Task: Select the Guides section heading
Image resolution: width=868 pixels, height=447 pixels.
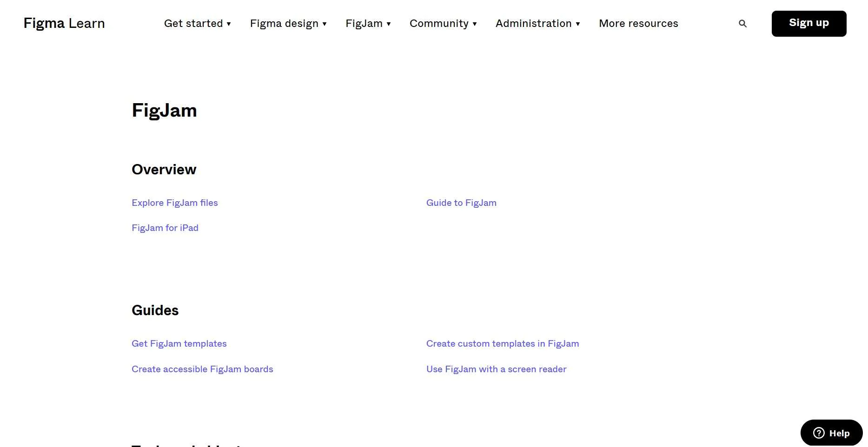Action: coord(155,310)
